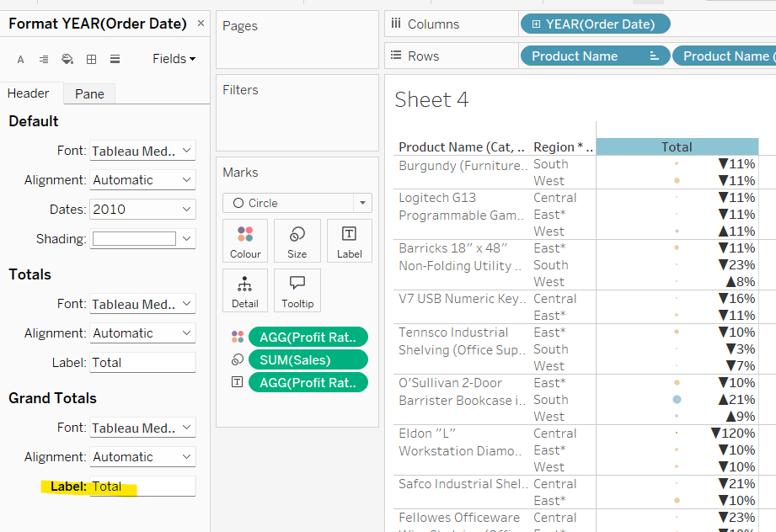Click the YEAR(Order Date) pill in Columns
This screenshot has width=776, height=532.
[x=596, y=24]
